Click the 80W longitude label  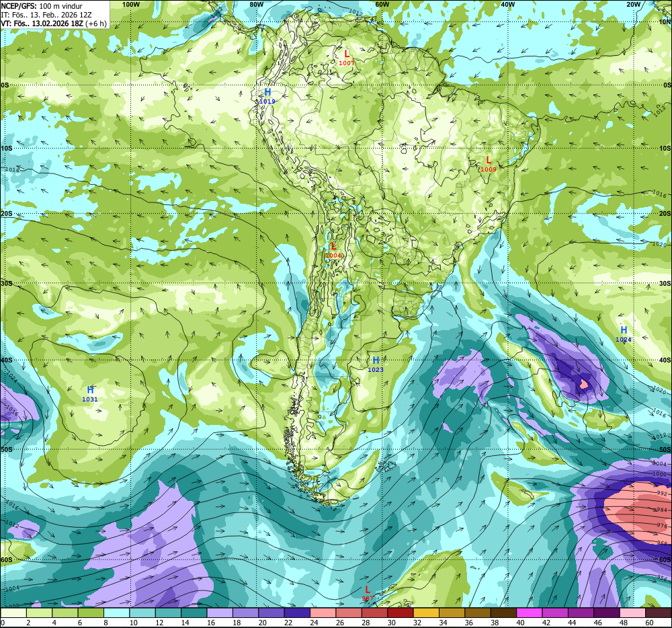click(x=256, y=4)
